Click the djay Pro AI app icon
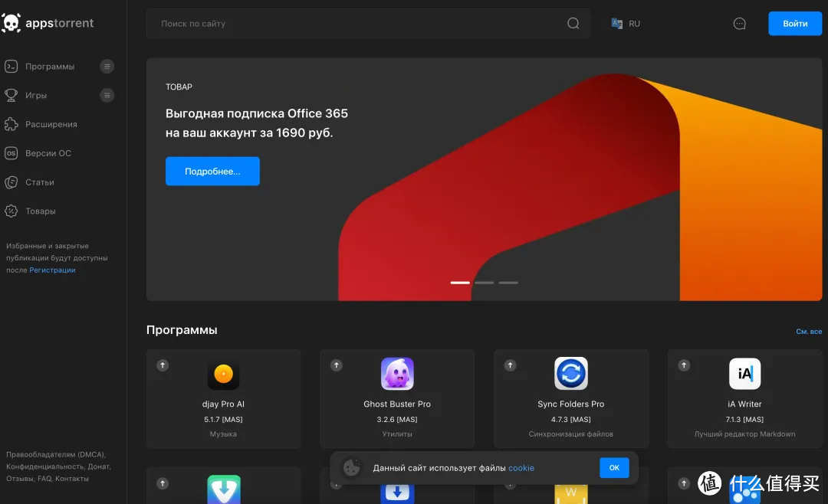Viewport: 828px width, 504px height. 223,374
